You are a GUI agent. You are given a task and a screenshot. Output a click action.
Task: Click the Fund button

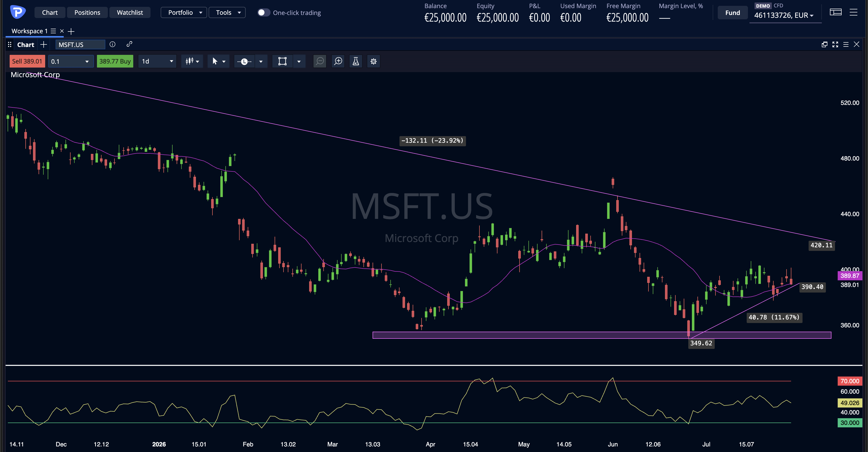(732, 13)
